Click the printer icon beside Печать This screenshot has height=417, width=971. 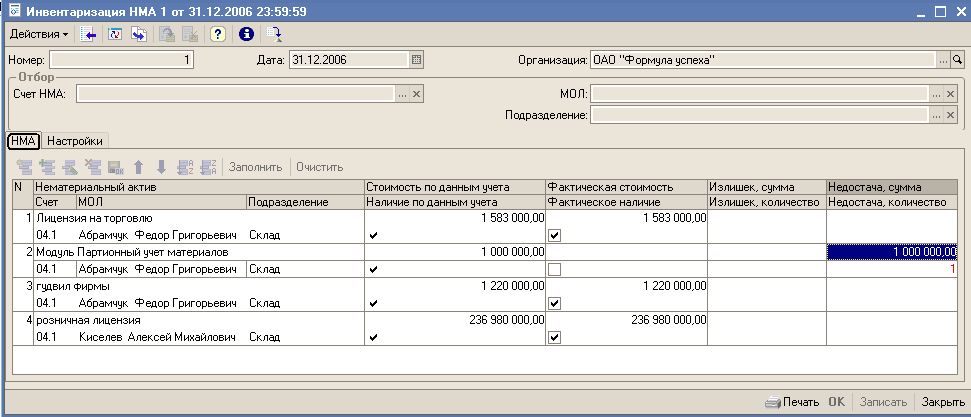coord(772,402)
